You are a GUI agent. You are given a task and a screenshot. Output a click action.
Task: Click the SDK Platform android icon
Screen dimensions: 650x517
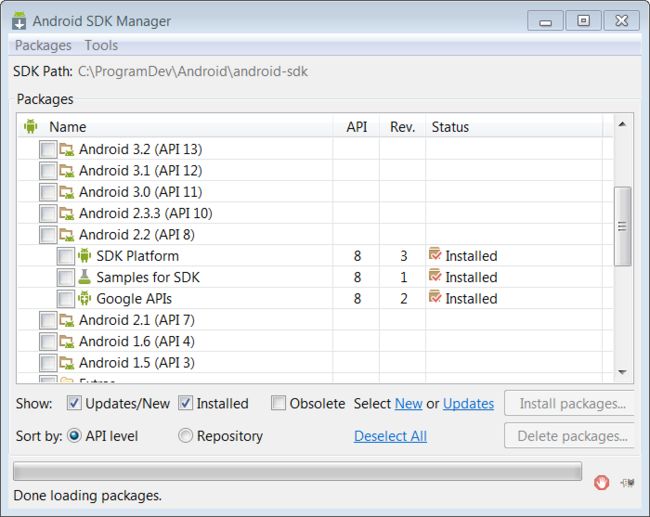(x=85, y=256)
